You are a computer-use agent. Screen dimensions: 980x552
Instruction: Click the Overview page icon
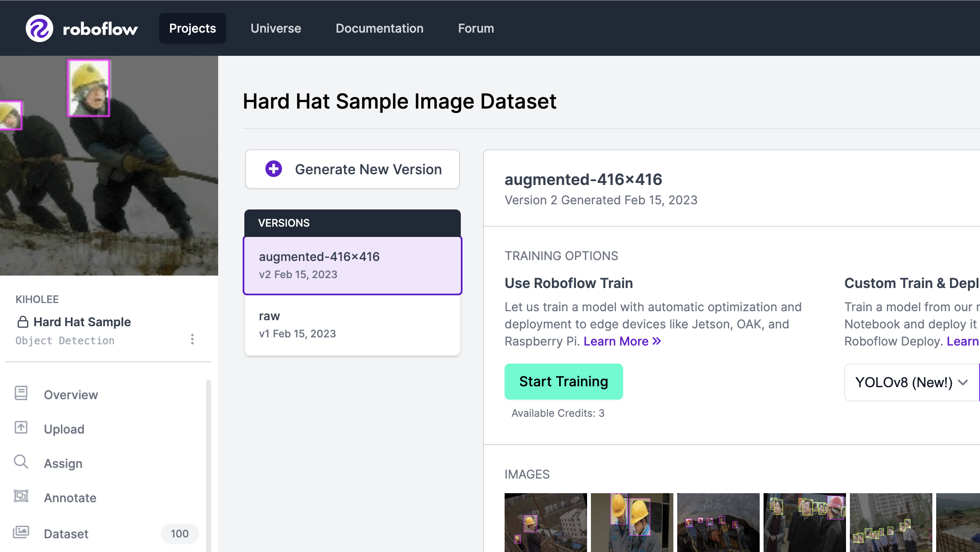click(x=21, y=393)
